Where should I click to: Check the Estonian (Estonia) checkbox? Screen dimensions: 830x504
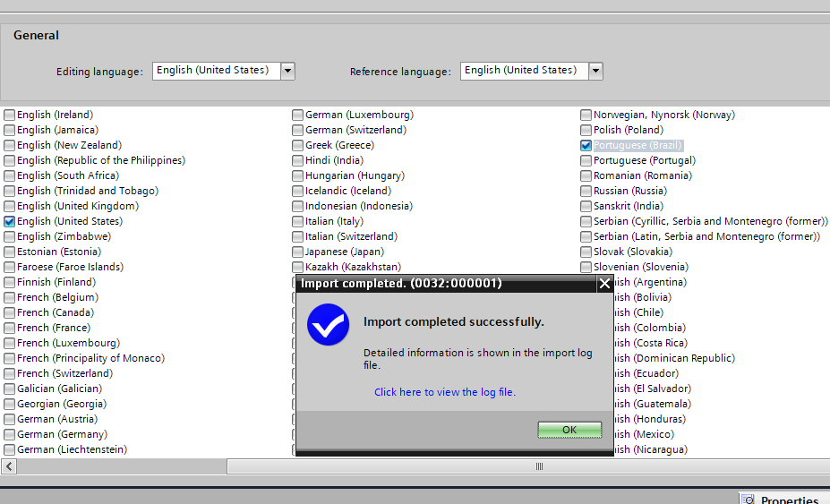[9, 252]
